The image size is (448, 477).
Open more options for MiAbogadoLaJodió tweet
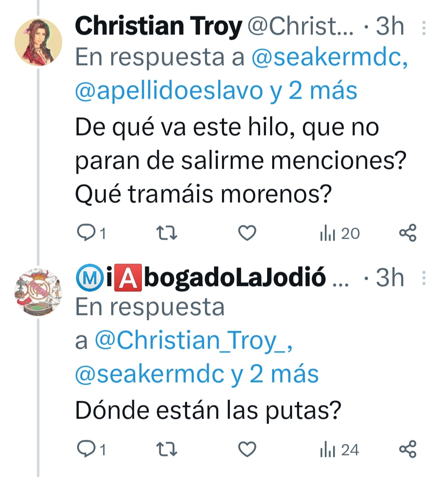(x=424, y=278)
